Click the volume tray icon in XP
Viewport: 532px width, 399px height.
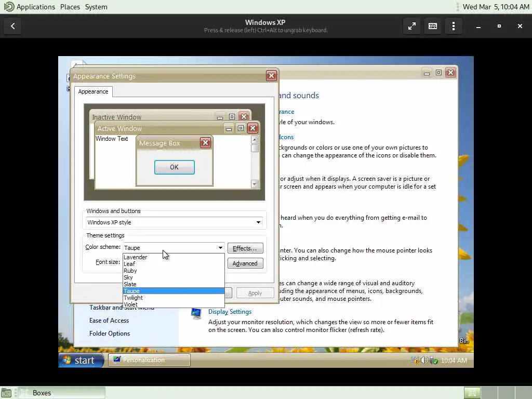424,361
